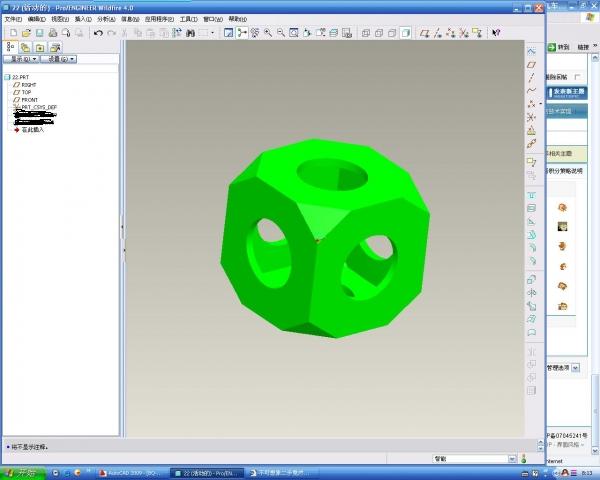Toggle annotation element display
The width and height of the screenshot is (600, 480).
477,33
